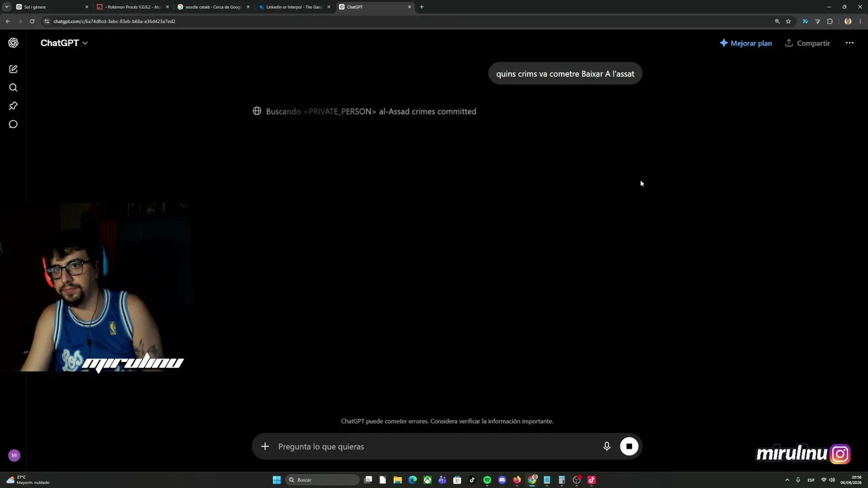Open the Windows Start menu
Viewport: 868px width, 488px height.
277,480
